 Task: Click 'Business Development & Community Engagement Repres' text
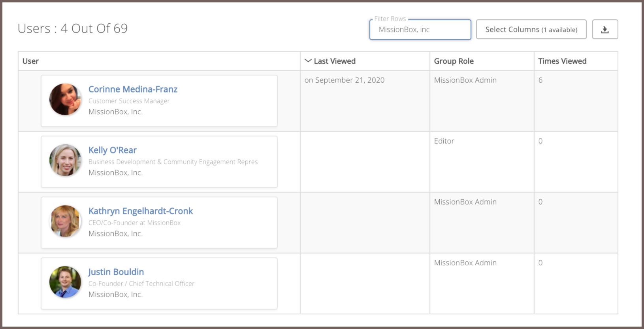click(173, 162)
